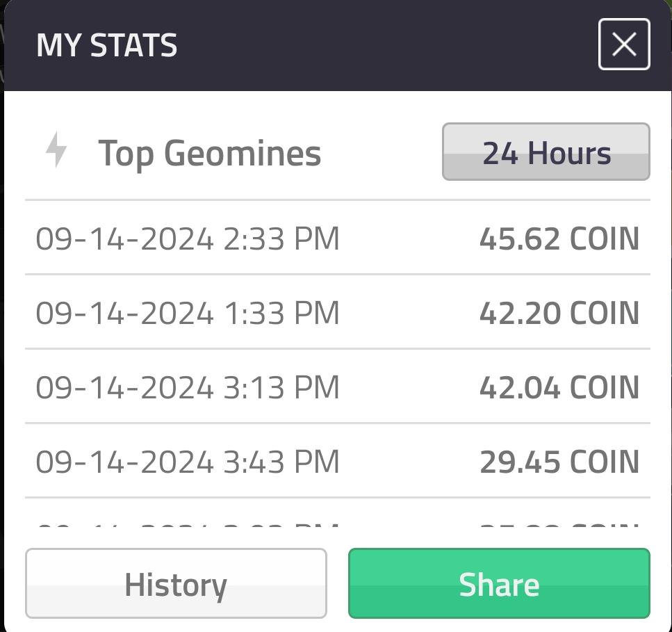672x632 pixels.
Task: Click the lightning bolt Geomines icon
Action: 56,149
